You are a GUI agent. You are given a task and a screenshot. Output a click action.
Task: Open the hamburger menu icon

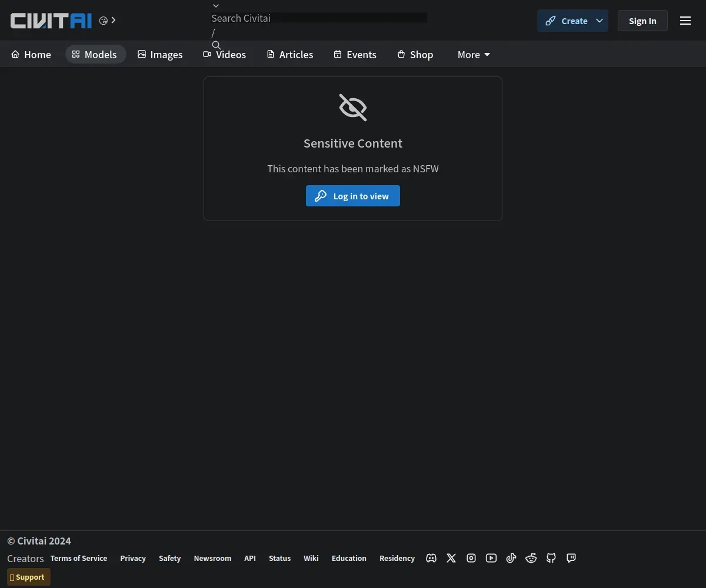point(685,21)
